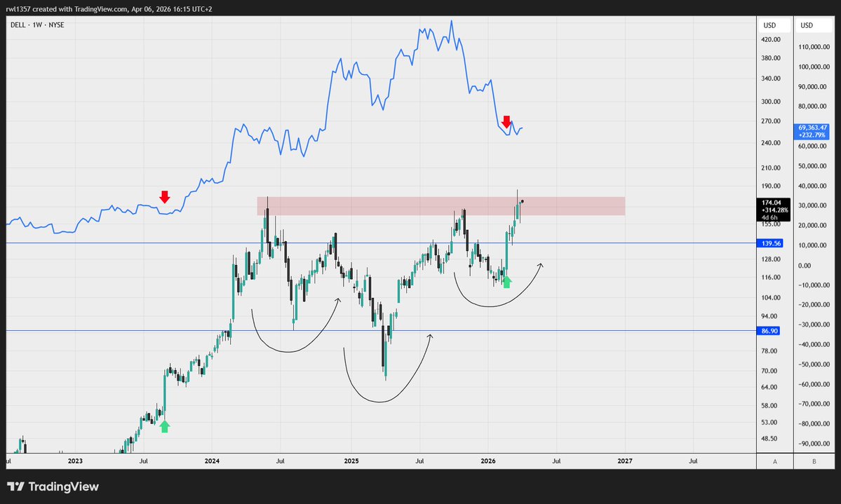Click the 128.00 price scale value

(771, 259)
